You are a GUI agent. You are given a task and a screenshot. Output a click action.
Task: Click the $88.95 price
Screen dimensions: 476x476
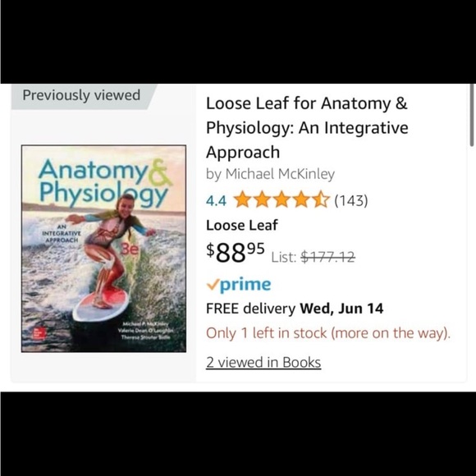[236, 253]
